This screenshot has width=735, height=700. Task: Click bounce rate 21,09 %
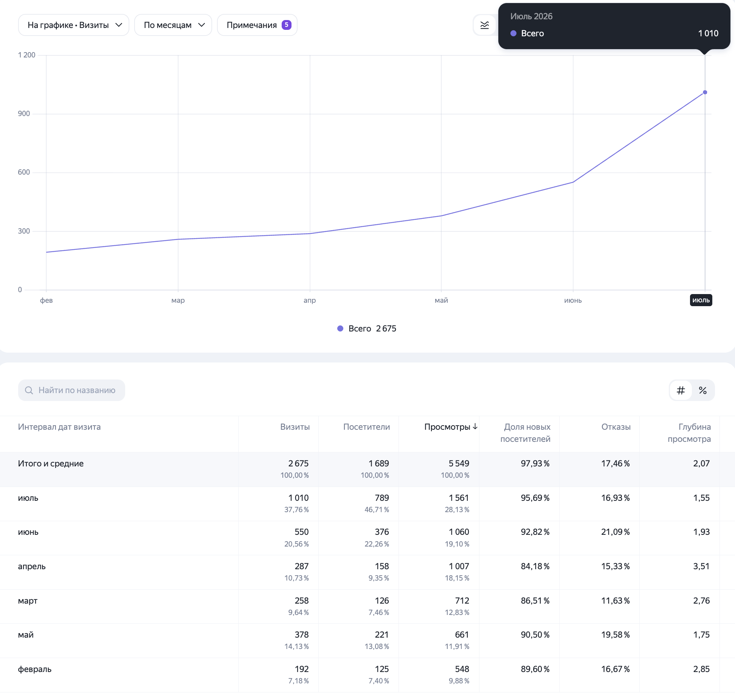(x=616, y=532)
